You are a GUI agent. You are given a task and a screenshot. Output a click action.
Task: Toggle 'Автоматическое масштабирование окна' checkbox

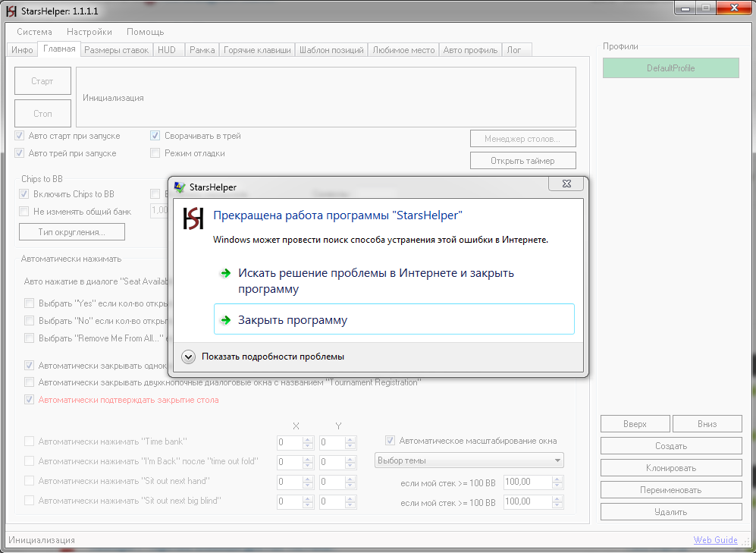click(x=390, y=441)
